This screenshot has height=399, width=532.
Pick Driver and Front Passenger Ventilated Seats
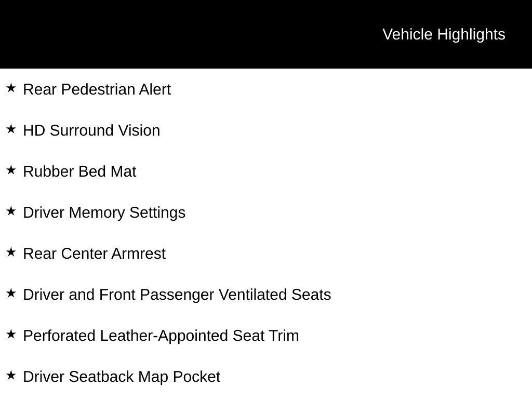[x=177, y=295]
